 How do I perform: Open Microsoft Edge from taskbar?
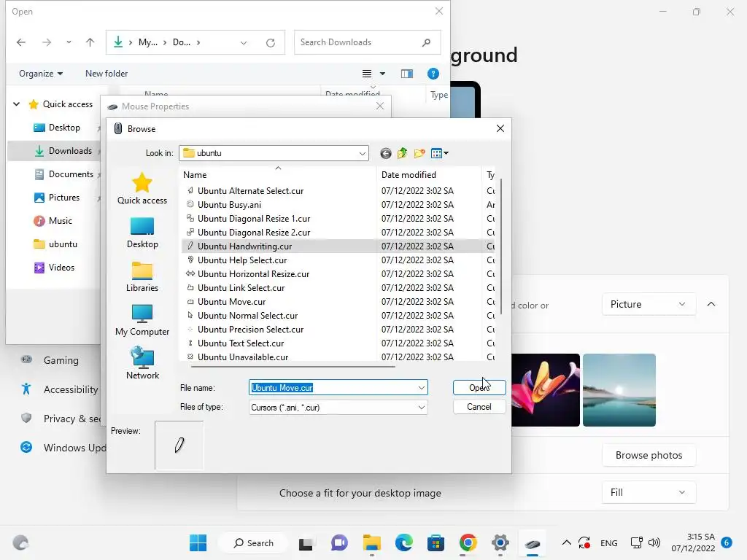coord(404,542)
